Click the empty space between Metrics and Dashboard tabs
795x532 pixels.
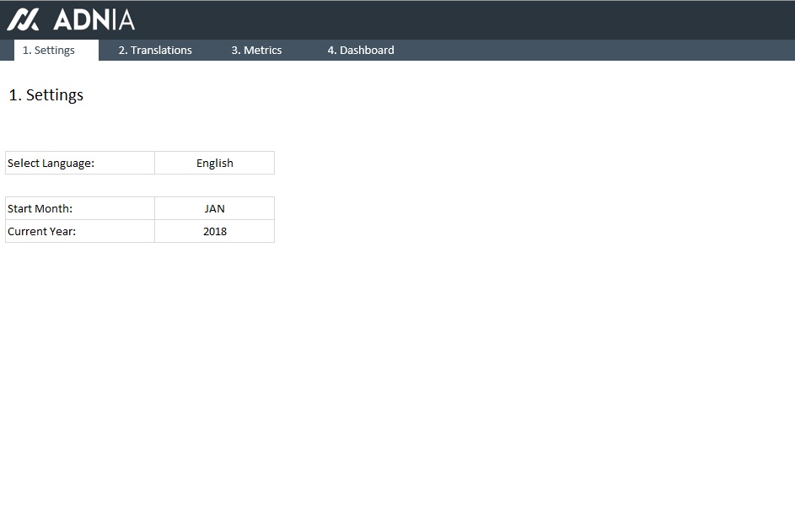[x=304, y=51]
